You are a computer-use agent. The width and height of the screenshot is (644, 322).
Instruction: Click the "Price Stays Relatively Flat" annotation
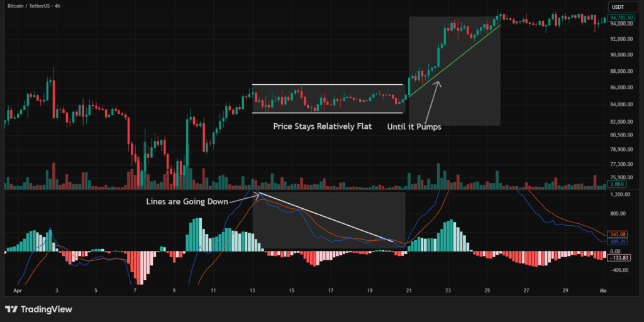322,126
